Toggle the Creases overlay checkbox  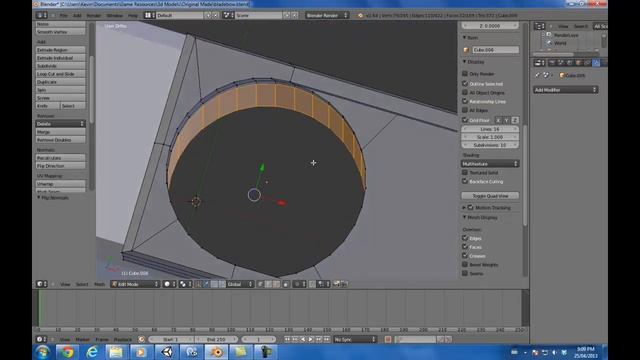tap(464, 256)
